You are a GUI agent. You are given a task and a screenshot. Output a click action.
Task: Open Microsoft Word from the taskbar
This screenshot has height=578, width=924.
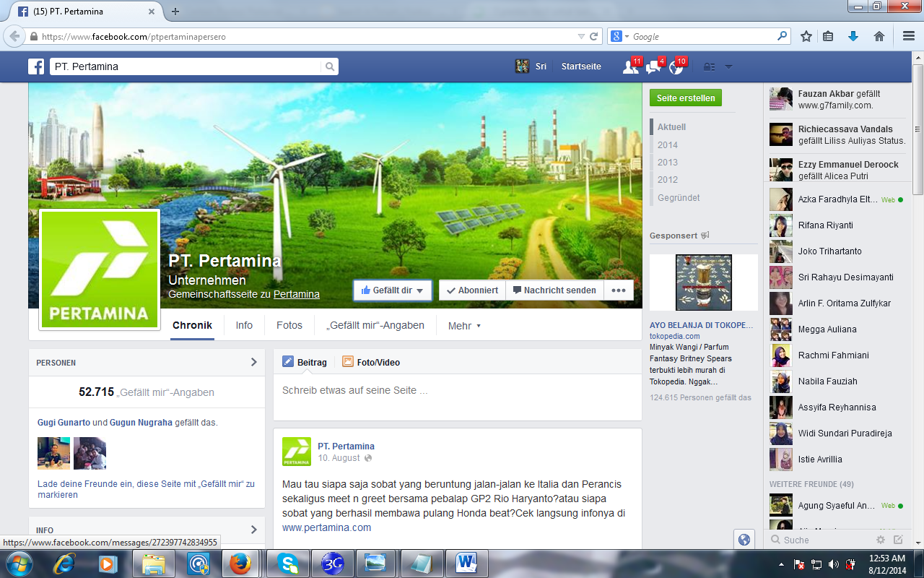[x=467, y=564]
